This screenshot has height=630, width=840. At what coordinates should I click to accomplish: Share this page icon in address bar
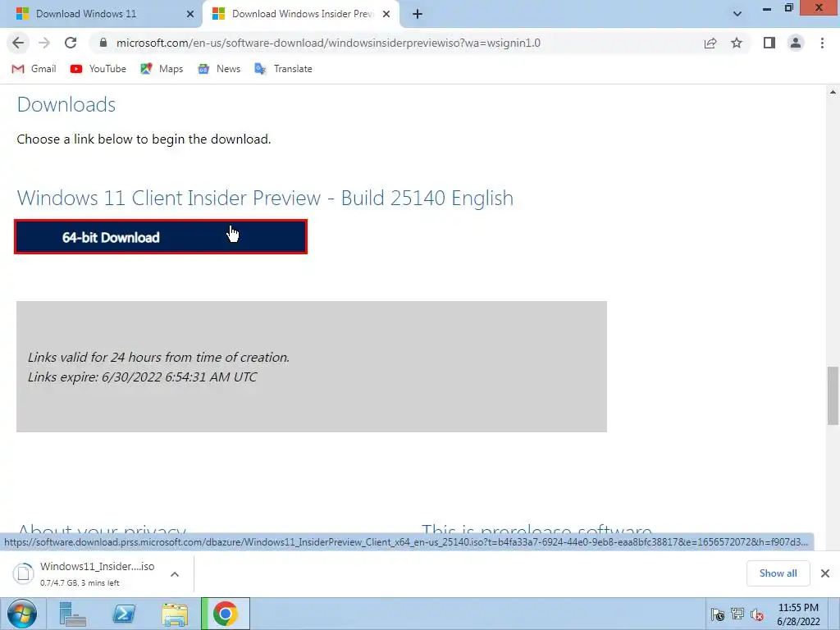coord(710,43)
